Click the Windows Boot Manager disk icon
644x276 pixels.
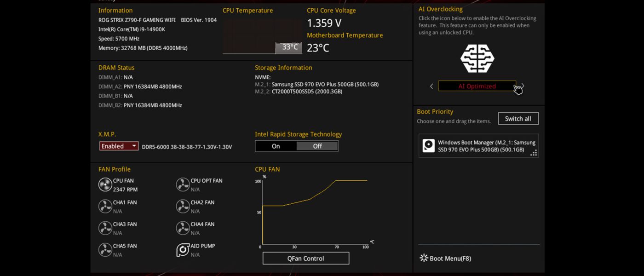pyautogui.click(x=429, y=146)
